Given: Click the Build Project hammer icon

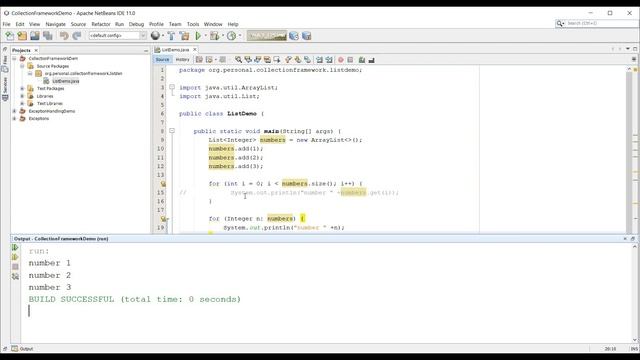Looking at the screenshot, I should click(171, 36).
